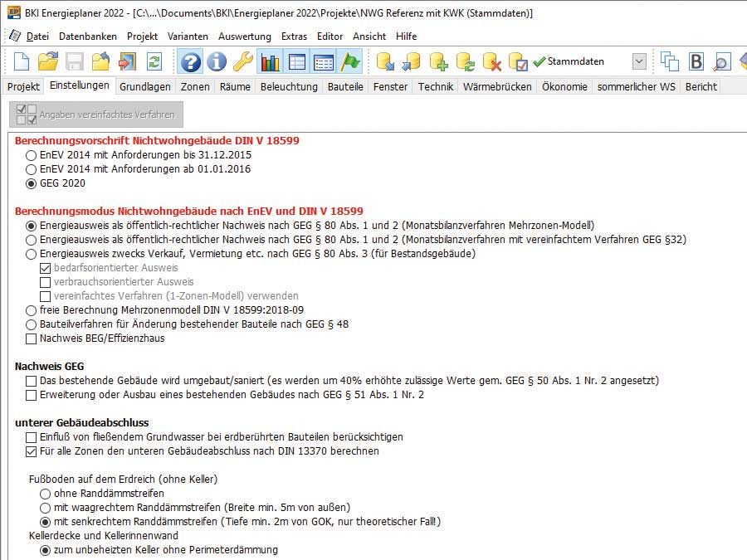The image size is (747, 560).
Task: Uncheck unteren Gebäudeabschluss nach DIN 13370 berechnen
Action: point(31,451)
